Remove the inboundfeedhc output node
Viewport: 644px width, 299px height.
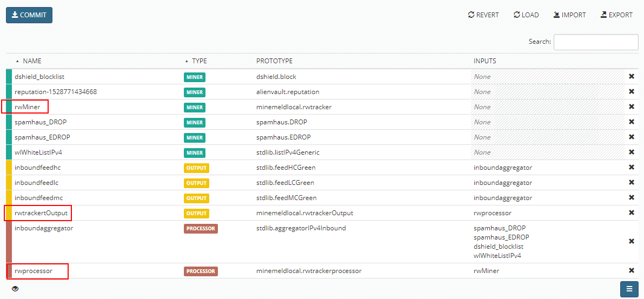coord(631,168)
